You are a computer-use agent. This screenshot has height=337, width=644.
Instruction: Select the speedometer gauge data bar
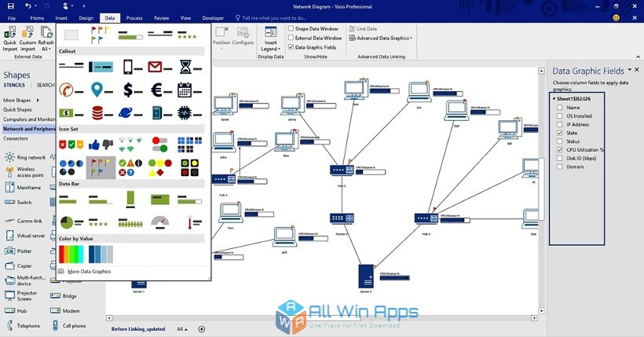coord(160,222)
